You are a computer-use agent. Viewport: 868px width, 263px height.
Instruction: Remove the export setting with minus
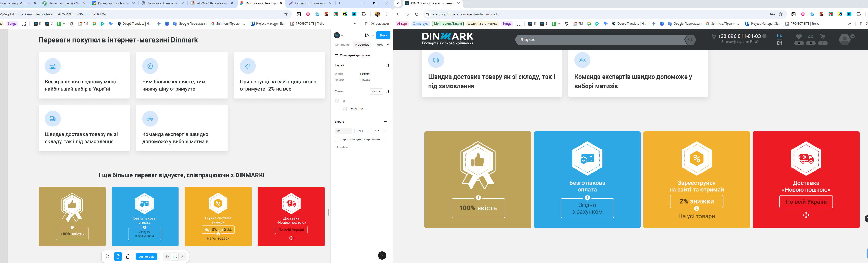[385, 131]
